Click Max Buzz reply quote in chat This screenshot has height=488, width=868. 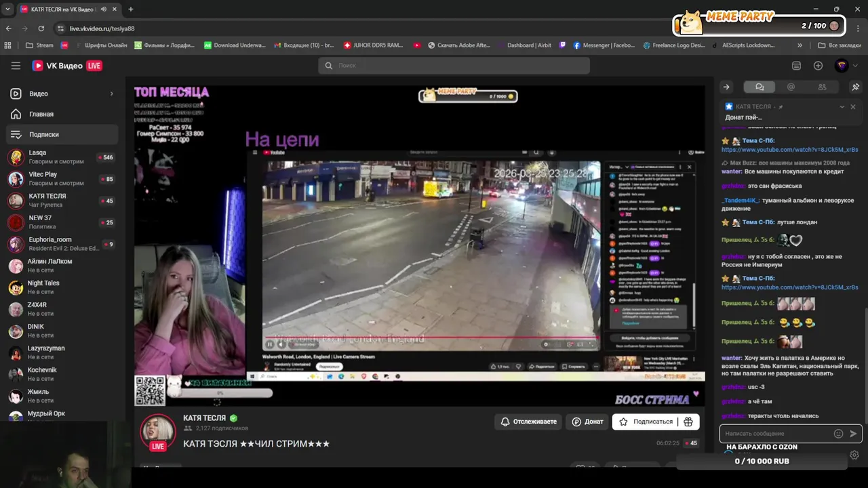pyautogui.click(x=786, y=163)
